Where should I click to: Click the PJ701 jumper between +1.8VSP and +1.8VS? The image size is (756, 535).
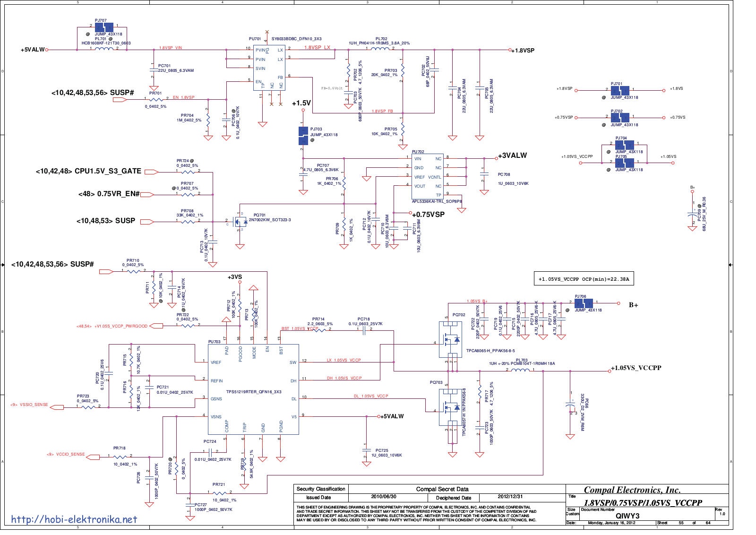[620, 91]
